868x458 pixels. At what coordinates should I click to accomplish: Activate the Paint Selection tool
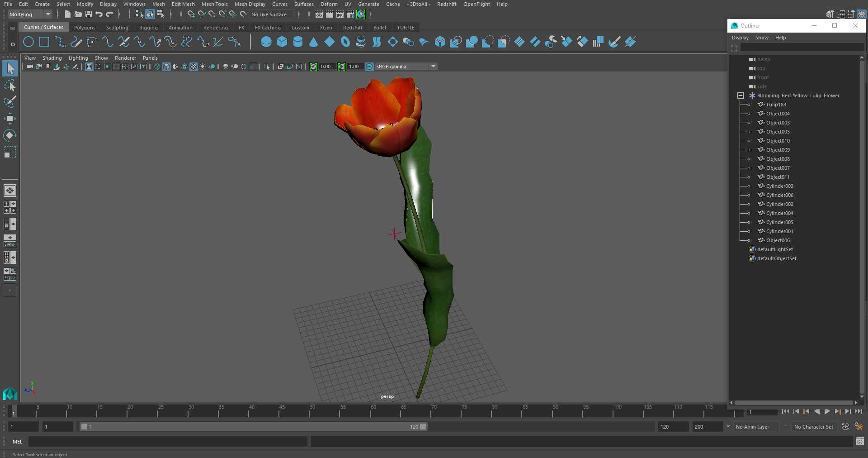[x=10, y=102]
